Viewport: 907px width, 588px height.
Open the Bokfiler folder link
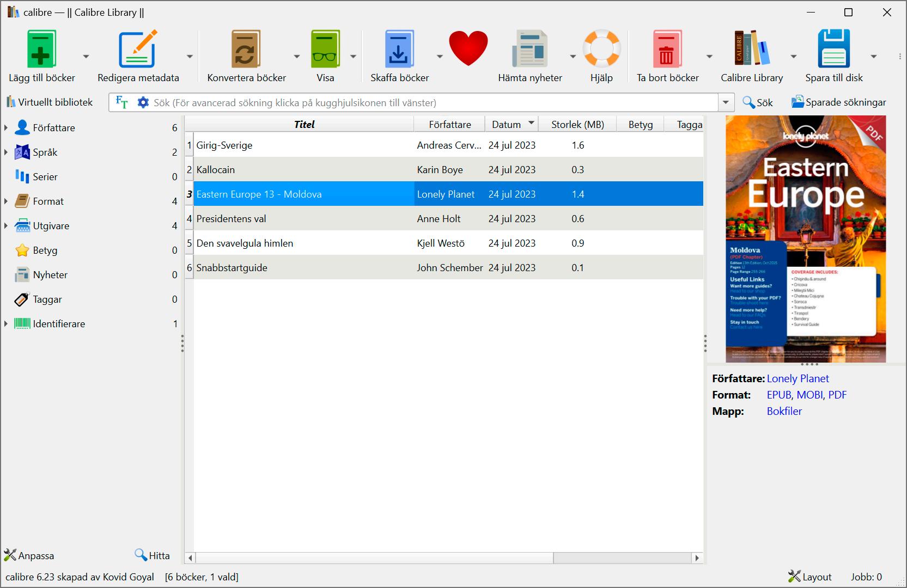pos(784,411)
